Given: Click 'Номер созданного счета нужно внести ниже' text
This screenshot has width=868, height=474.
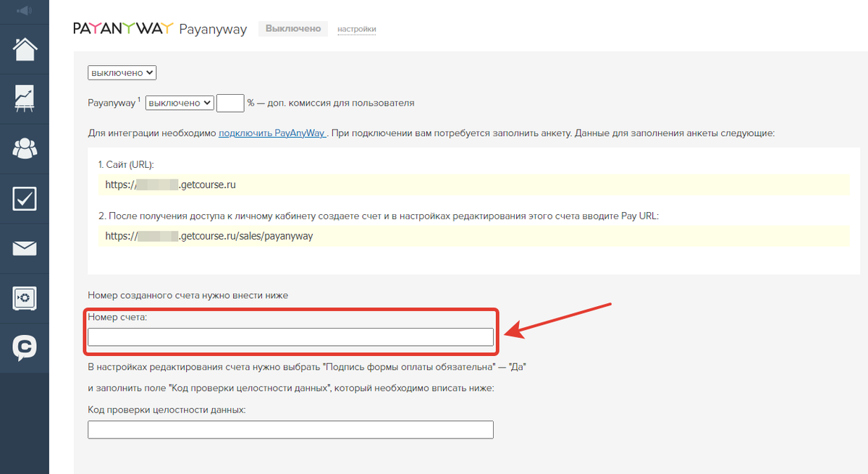Looking at the screenshot, I should click(x=187, y=295).
